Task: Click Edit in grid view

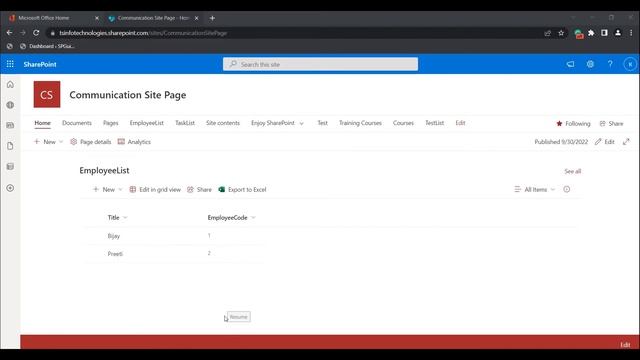Action: click(x=155, y=189)
